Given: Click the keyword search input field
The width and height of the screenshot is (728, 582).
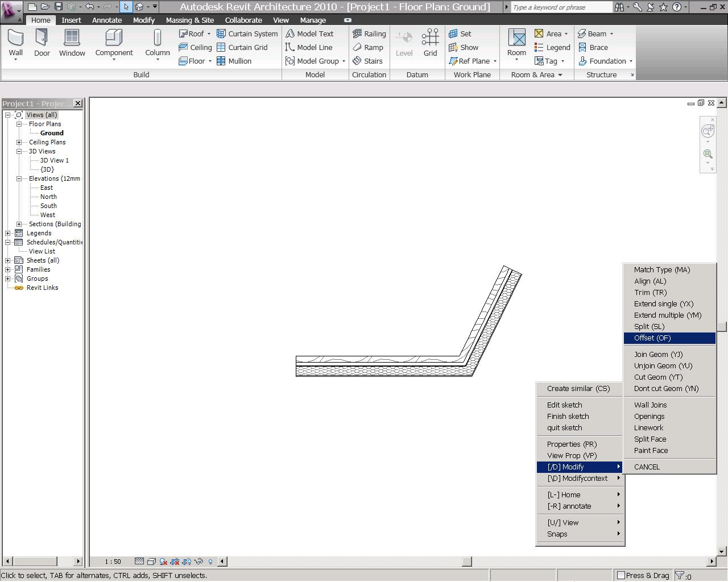Looking at the screenshot, I should coord(560,7).
